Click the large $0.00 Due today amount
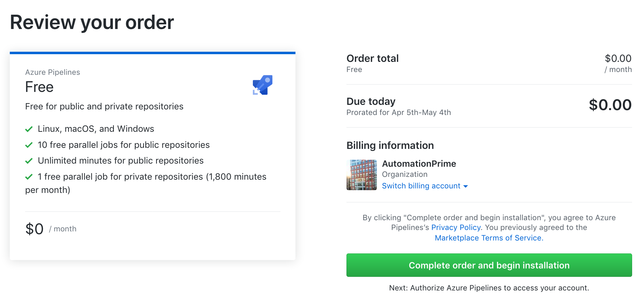This screenshot has height=302, width=644. coord(610,105)
